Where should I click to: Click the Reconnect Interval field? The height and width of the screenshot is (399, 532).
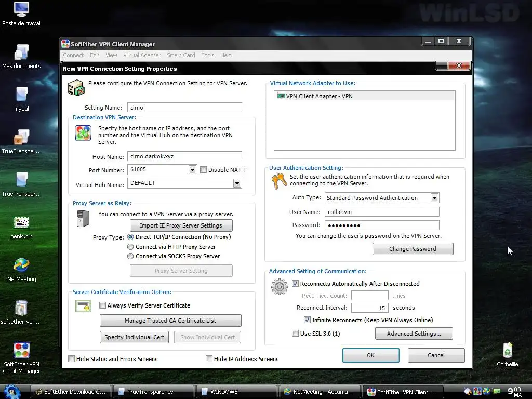tap(369, 308)
